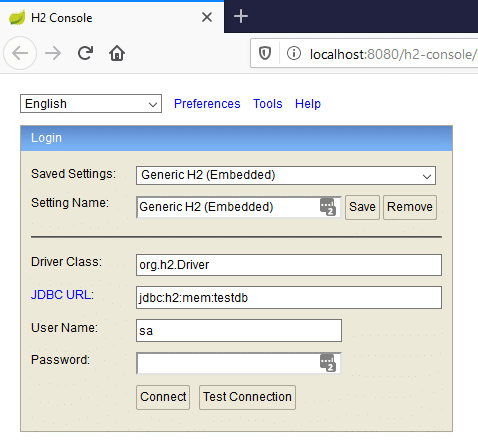Open a new browser tab
This screenshot has height=440, width=478.
(x=241, y=16)
